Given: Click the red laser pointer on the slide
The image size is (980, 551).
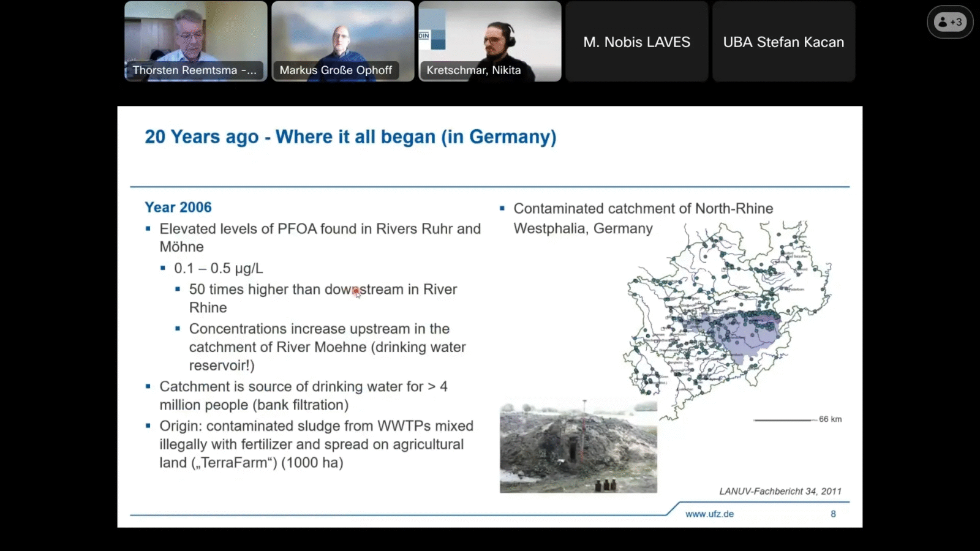Looking at the screenshot, I should (356, 291).
